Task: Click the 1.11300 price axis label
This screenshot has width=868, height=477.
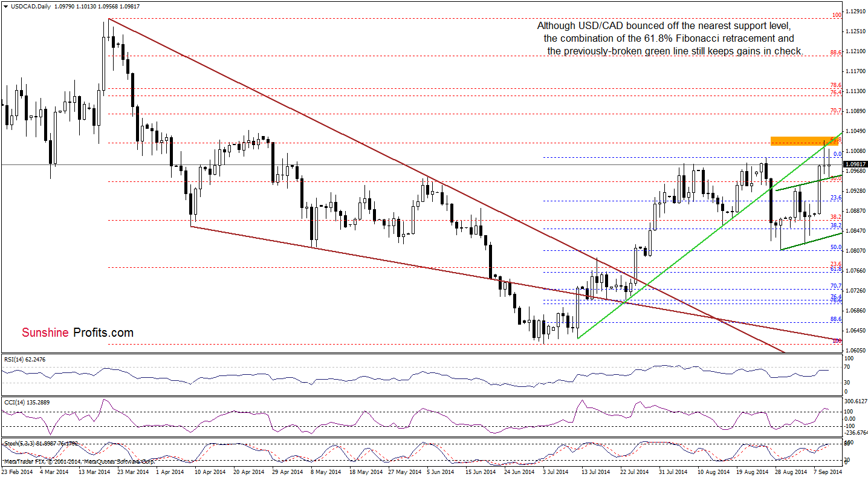Action: [x=854, y=91]
